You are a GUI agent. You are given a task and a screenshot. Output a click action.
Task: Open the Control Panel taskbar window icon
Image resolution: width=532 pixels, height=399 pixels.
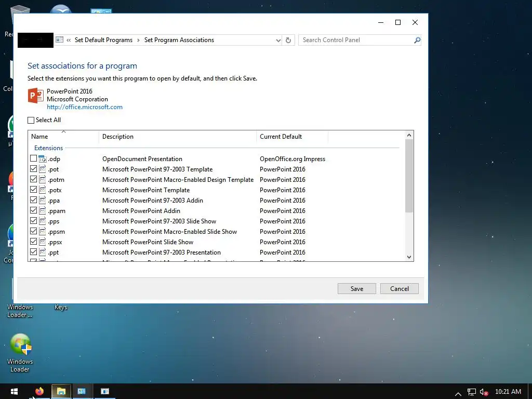(x=82, y=391)
